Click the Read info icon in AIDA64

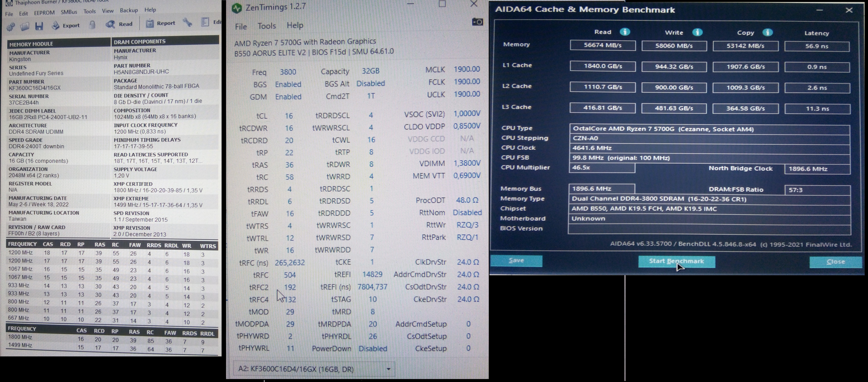625,32
